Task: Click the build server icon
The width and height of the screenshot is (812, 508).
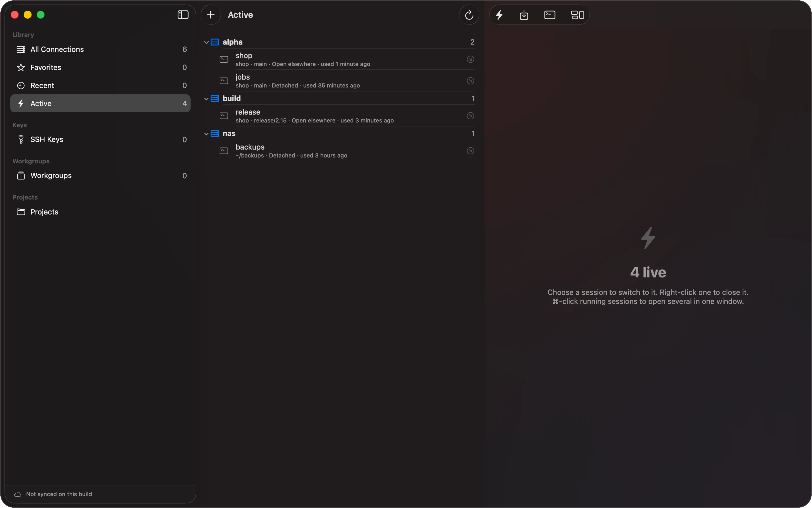Action: (215, 98)
